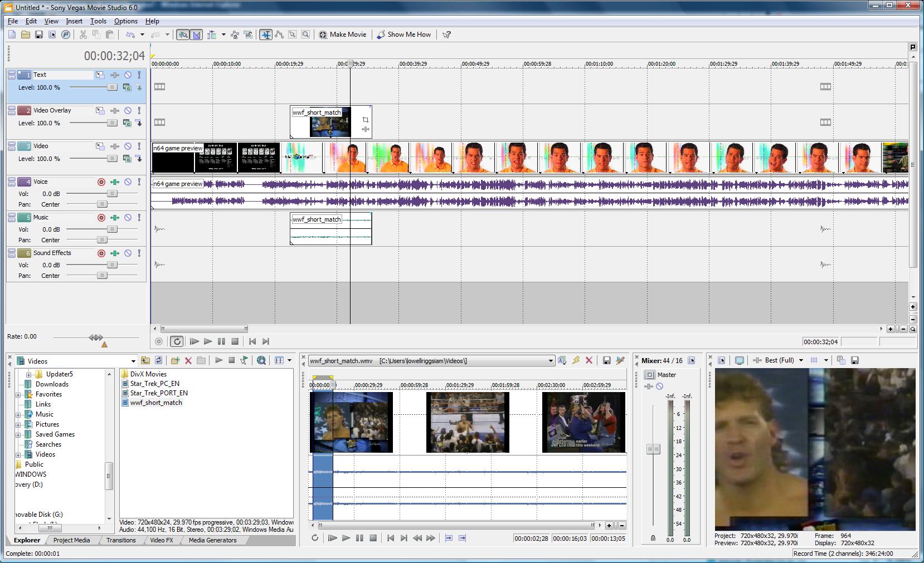Toggle Automatic Crossfades in the toolbar
The height and width of the screenshot is (563, 924).
196,35
